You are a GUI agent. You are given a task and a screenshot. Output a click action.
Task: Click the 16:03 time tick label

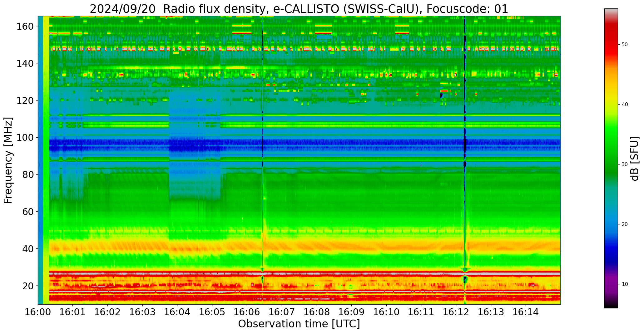coord(142,312)
